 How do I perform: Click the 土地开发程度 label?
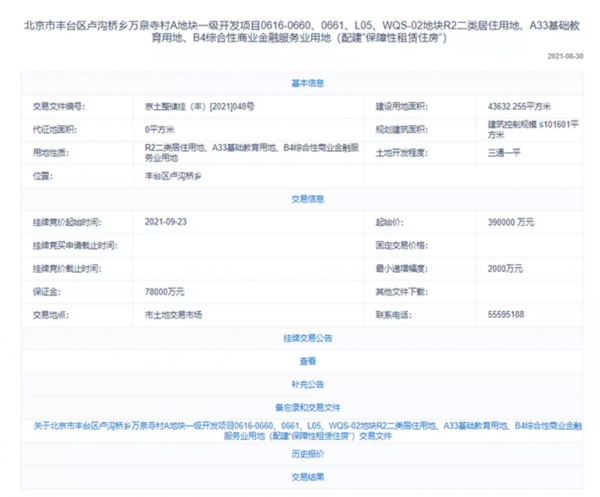401,153
